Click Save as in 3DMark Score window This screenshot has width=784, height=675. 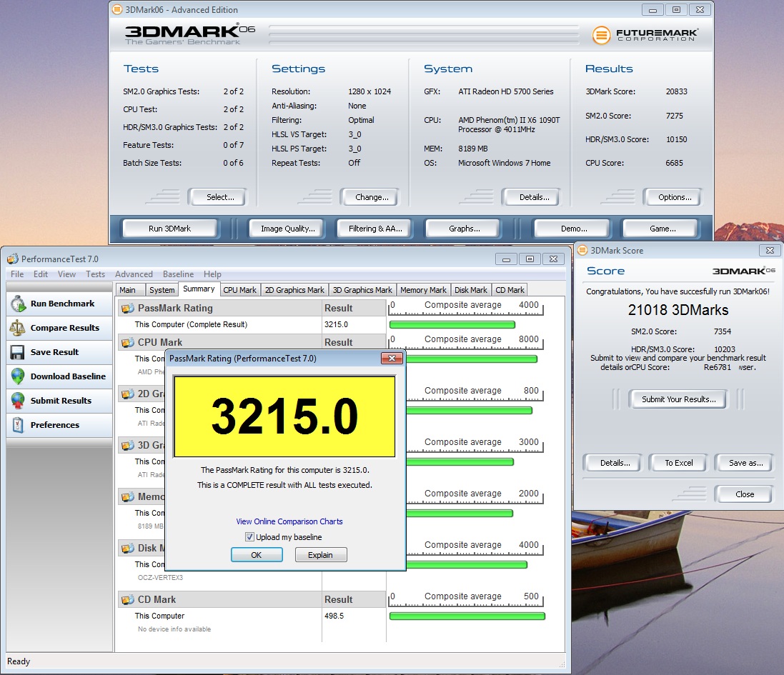[745, 463]
